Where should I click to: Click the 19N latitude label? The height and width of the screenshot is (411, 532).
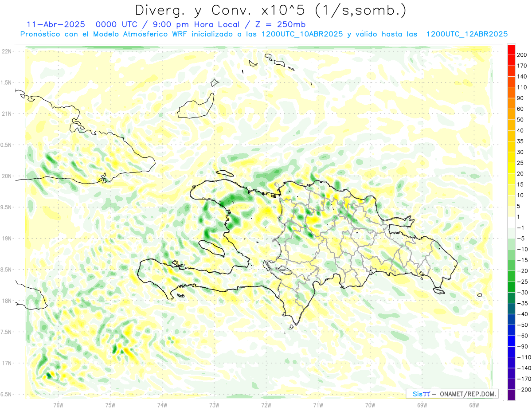click(x=7, y=238)
